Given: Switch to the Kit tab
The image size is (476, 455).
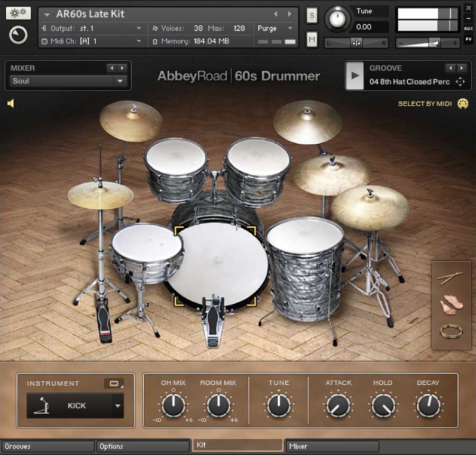Looking at the screenshot, I should point(237,445).
